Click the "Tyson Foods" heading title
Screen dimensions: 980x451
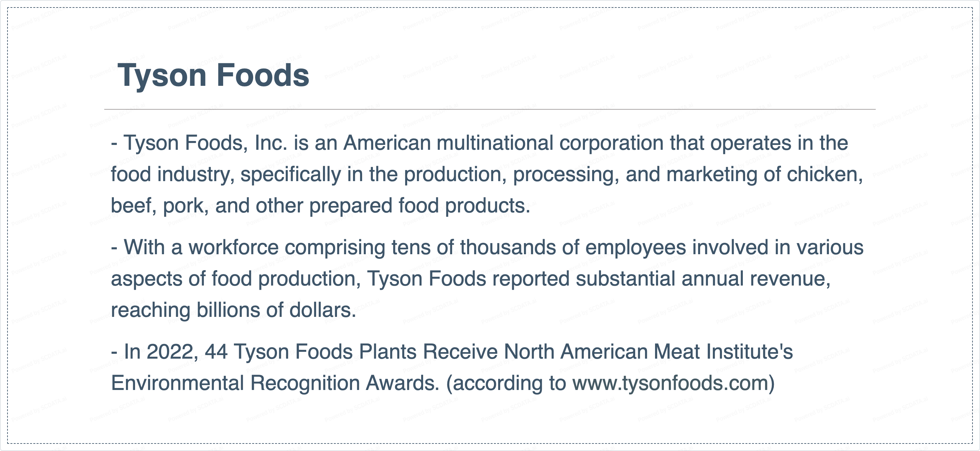click(x=213, y=75)
